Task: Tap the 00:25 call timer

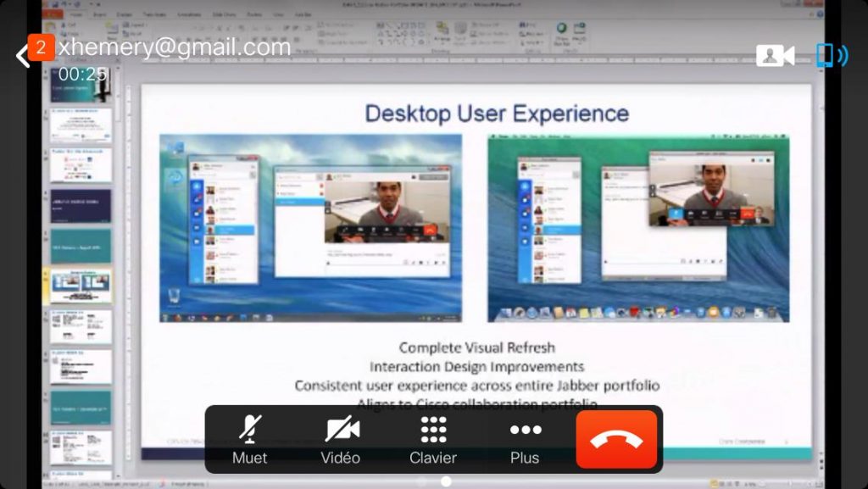Action: 82,74
